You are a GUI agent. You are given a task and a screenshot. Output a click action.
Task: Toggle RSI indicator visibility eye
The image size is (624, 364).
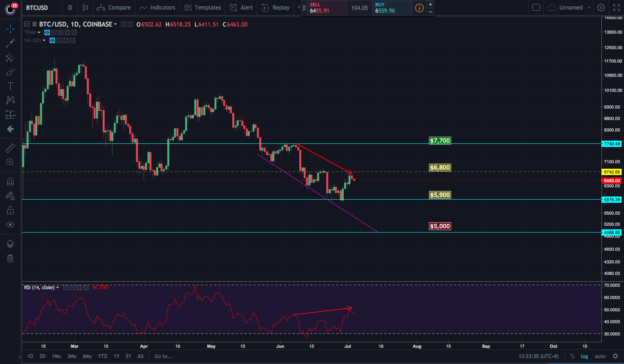click(66, 288)
